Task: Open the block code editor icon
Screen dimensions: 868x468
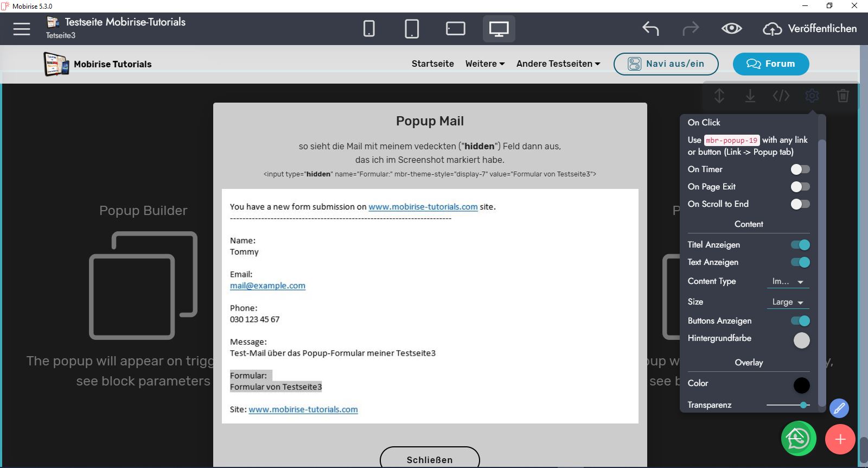Action: click(781, 96)
